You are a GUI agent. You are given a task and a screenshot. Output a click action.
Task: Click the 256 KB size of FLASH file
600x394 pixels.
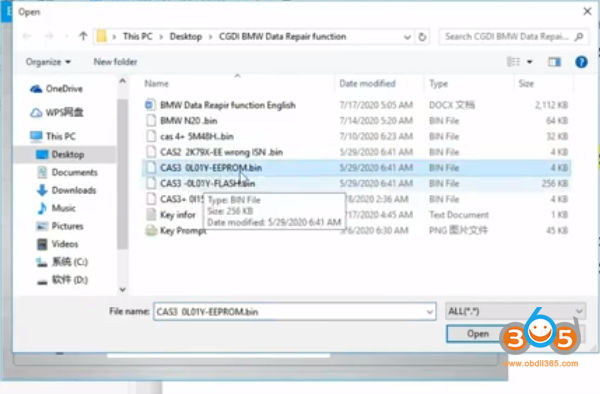click(x=555, y=184)
